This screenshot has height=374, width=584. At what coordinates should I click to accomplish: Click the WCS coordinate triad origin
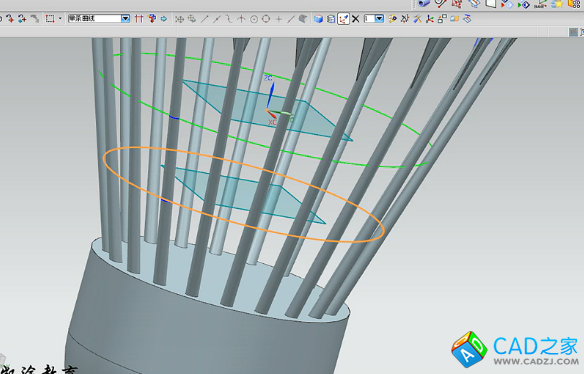(x=267, y=110)
